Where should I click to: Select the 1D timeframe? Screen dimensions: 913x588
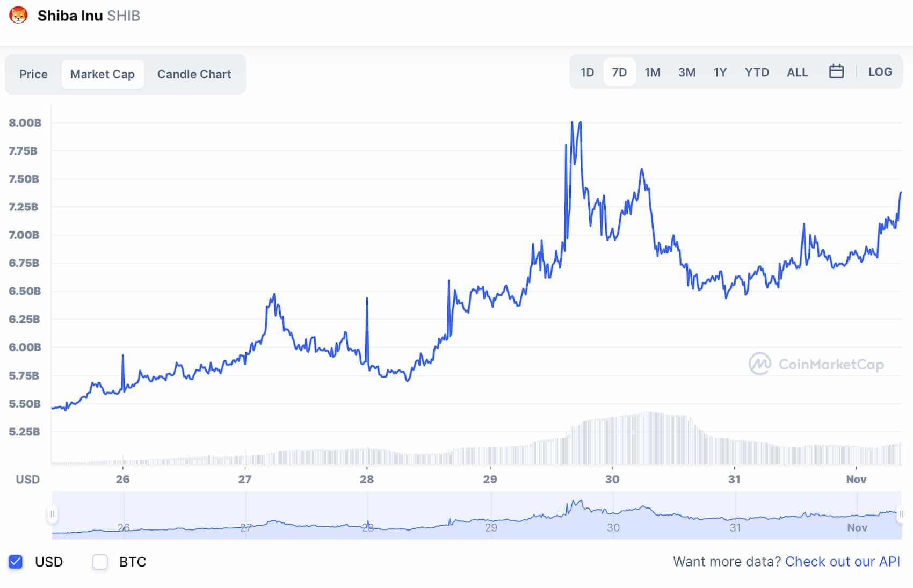587,72
